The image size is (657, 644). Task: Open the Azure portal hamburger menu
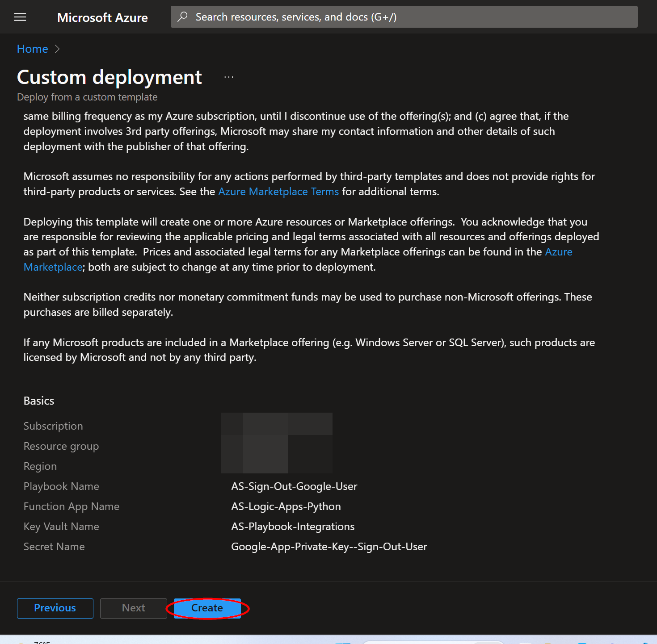[20, 17]
